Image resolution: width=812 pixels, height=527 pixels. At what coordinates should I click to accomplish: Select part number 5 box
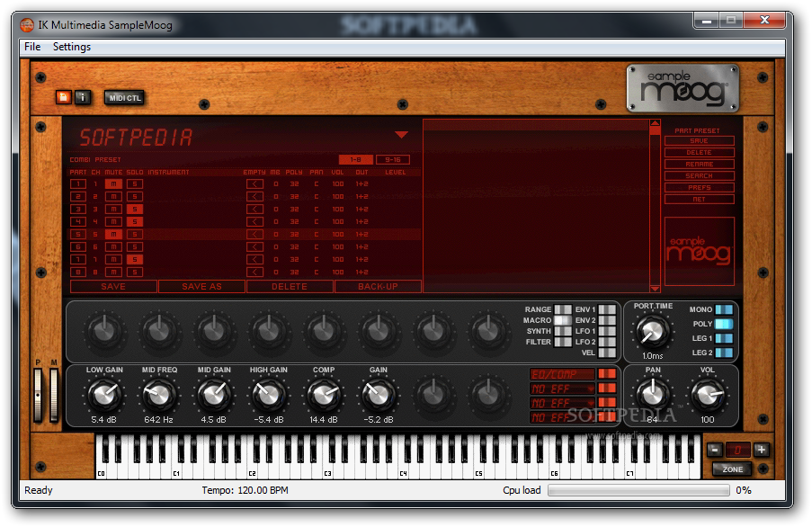click(x=78, y=234)
